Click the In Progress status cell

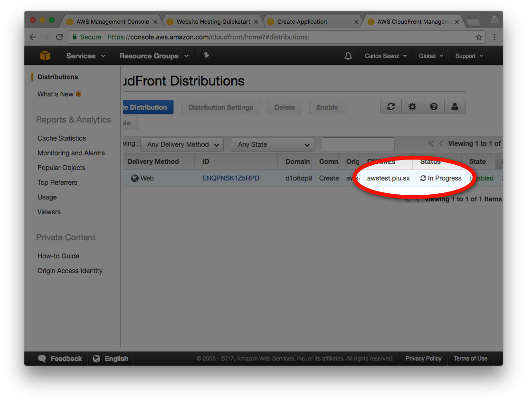click(441, 178)
